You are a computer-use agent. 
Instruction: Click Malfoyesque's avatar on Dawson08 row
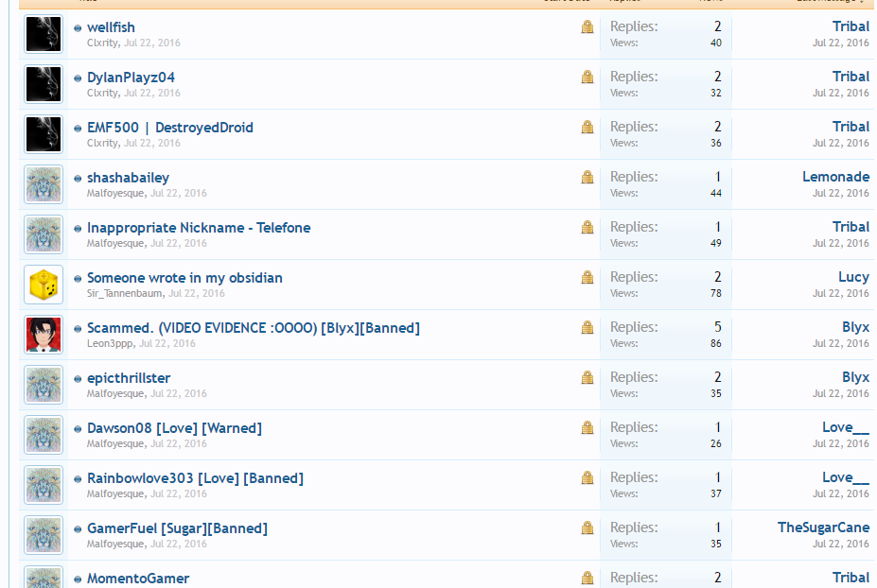[x=44, y=435]
